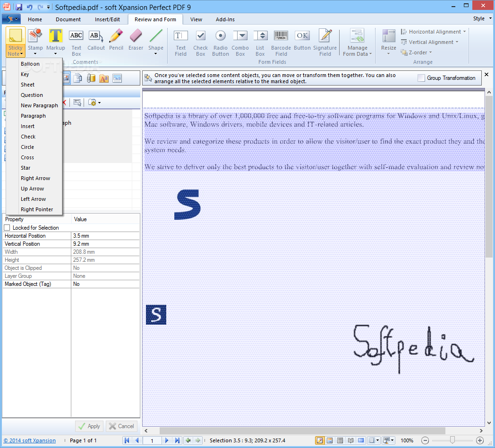Image resolution: width=495 pixels, height=448 pixels.
Task: Open the 2014 soft Xpansion link
Action: tap(30, 440)
